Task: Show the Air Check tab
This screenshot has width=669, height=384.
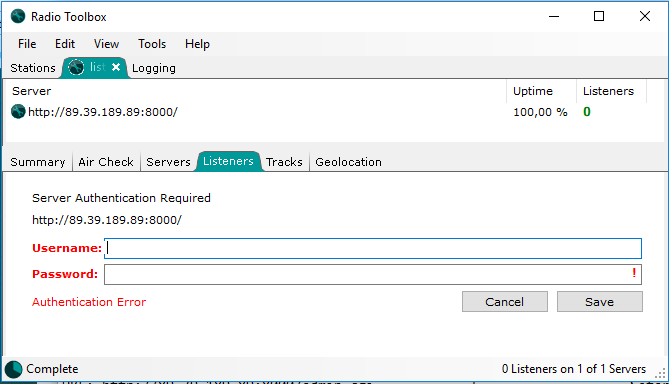Action: [106, 162]
